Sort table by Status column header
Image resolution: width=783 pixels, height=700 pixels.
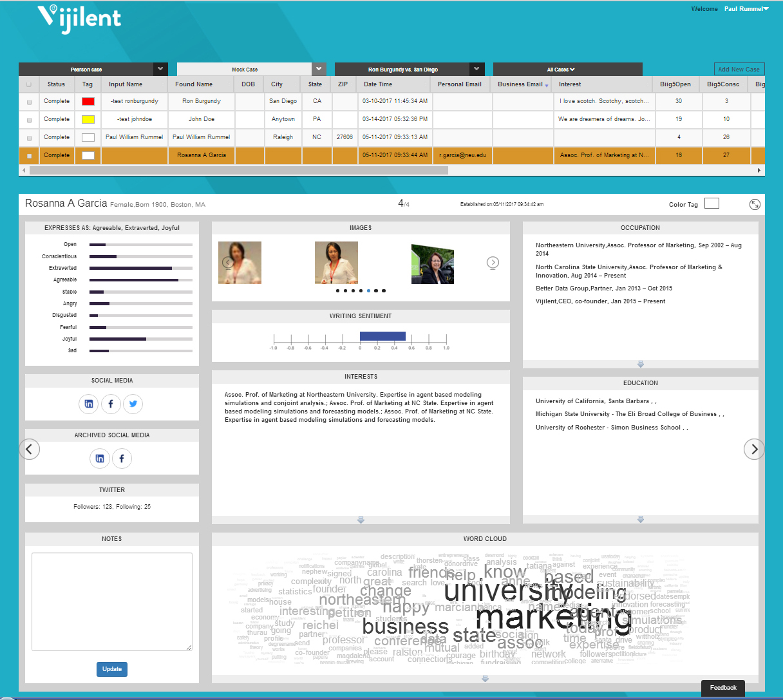(x=56, y=84)
